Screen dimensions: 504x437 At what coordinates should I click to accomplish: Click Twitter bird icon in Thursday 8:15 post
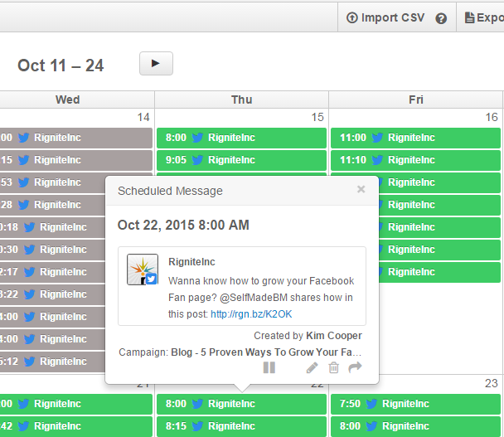coord(197,426)
